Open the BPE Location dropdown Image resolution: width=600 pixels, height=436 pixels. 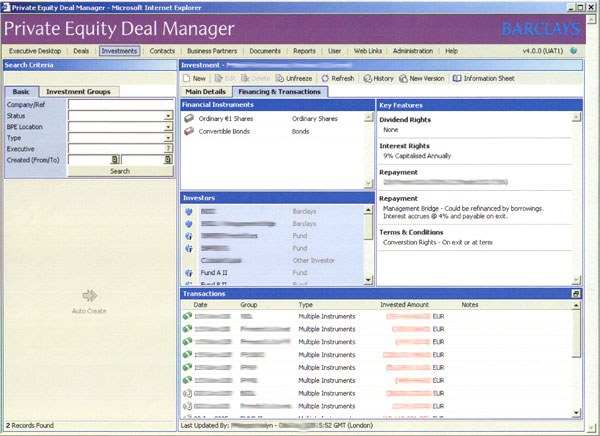(168, 127)
